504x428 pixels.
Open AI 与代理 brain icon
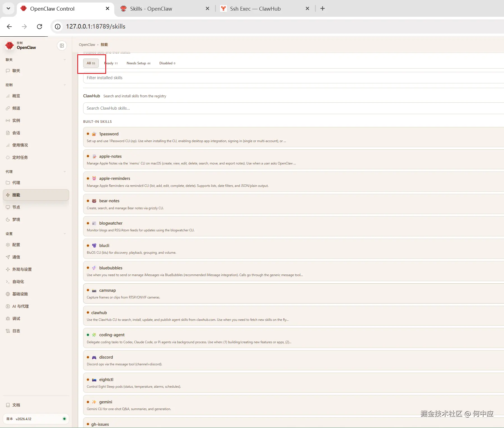tap(8, 306)
